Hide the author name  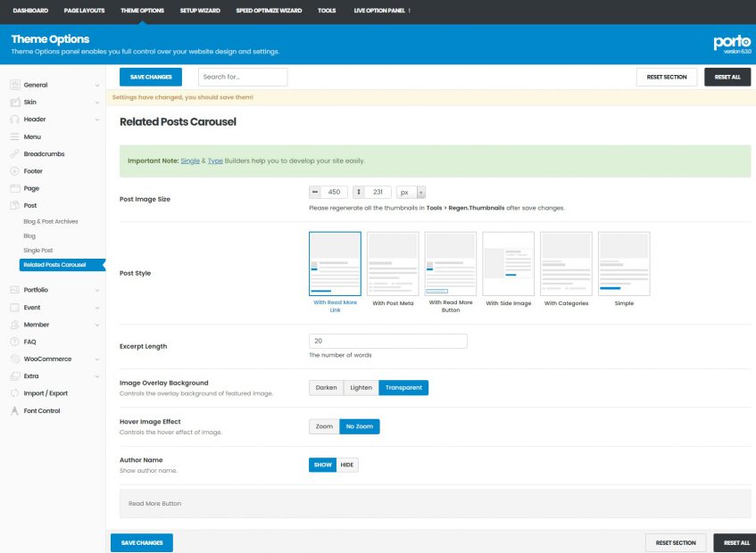pyautogui.click(x=346, y=465)
